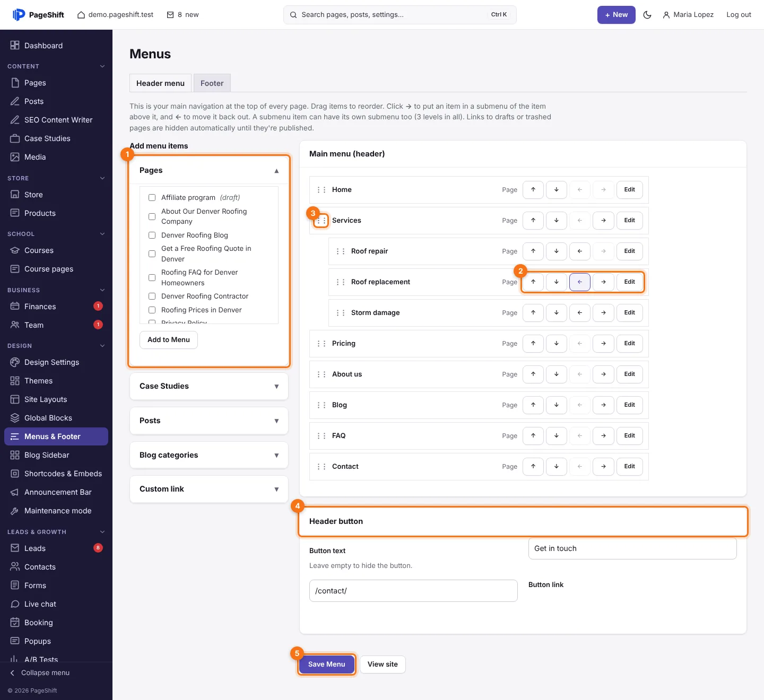This screenshot has height=700, width=764.
Task: Collapse the CONTENT sidebar section
Action: (x=56, y=66)
